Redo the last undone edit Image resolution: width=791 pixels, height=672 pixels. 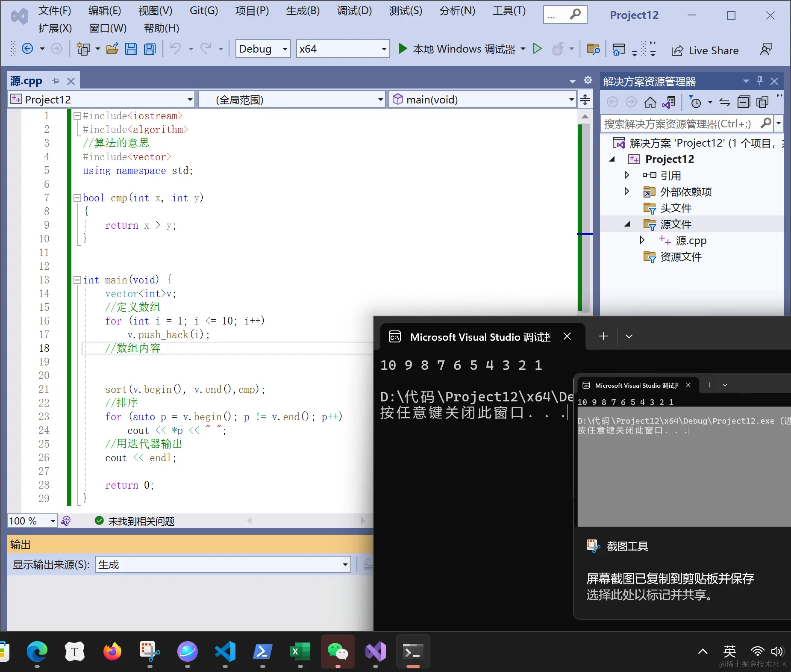tap(206, 49)
